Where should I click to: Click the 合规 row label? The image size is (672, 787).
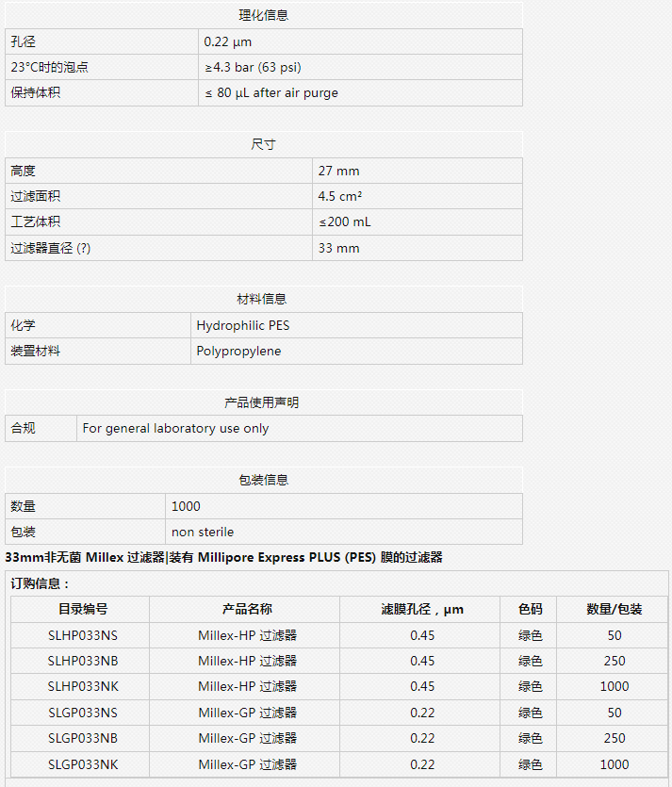[23, 428]
